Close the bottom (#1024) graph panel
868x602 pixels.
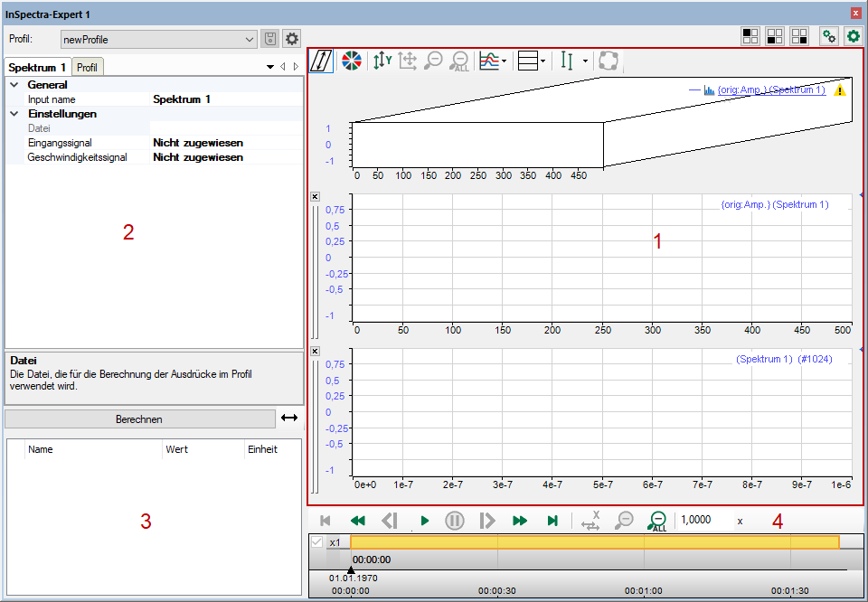pyautogui.click(x=315, y=352)
